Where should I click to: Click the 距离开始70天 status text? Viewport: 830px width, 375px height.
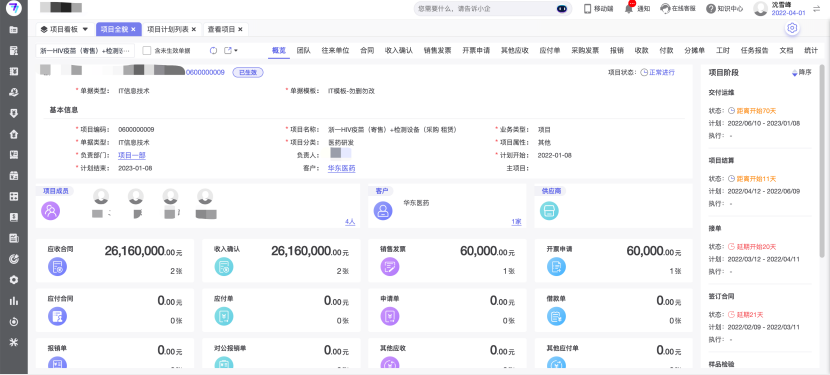point(756,111)
